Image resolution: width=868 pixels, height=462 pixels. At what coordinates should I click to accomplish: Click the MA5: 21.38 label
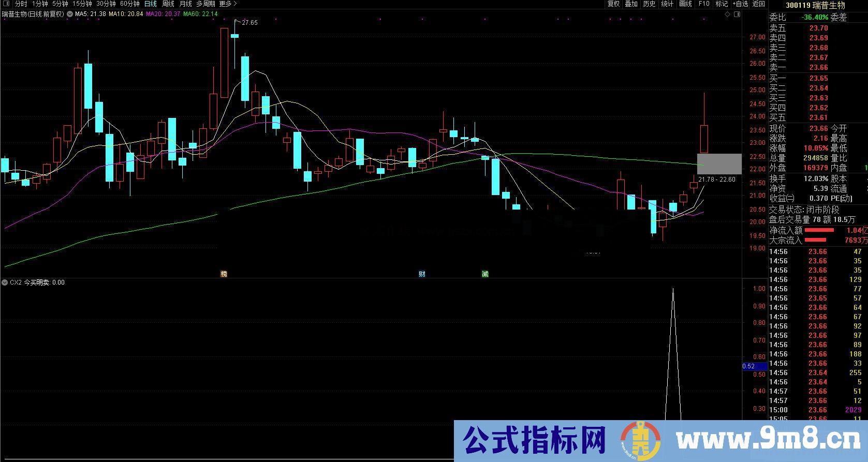click(91, 14)
